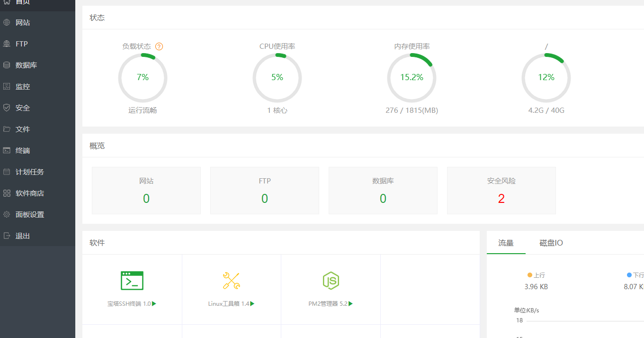Open the 安全风险 card showing 2
Viewport: 644px width, 338px height.
501,191
